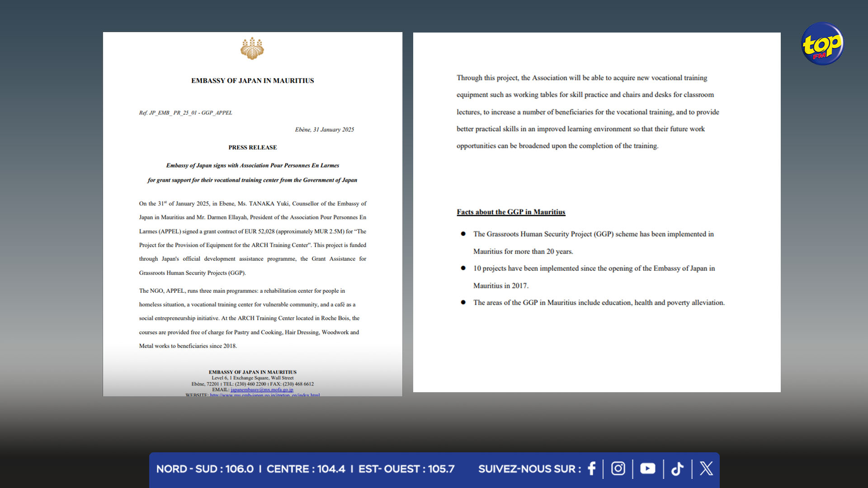Image resolution: width=868 pixels, height=488 pixels.
Task: Click the text "NORD - SUD : 106.0"
Action: pyautogui.click(x=205, y=469)
